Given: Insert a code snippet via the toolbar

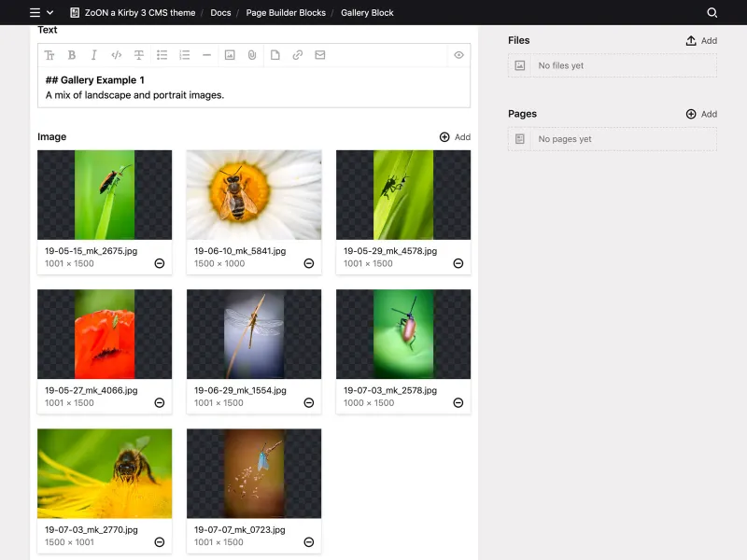Looking at the screenshot, I should point(117,55).
